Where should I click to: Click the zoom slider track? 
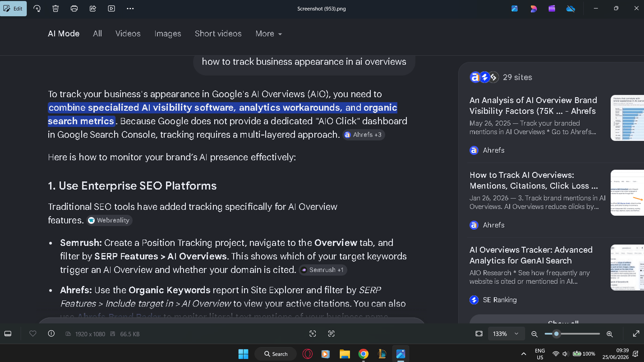[572, 334]
